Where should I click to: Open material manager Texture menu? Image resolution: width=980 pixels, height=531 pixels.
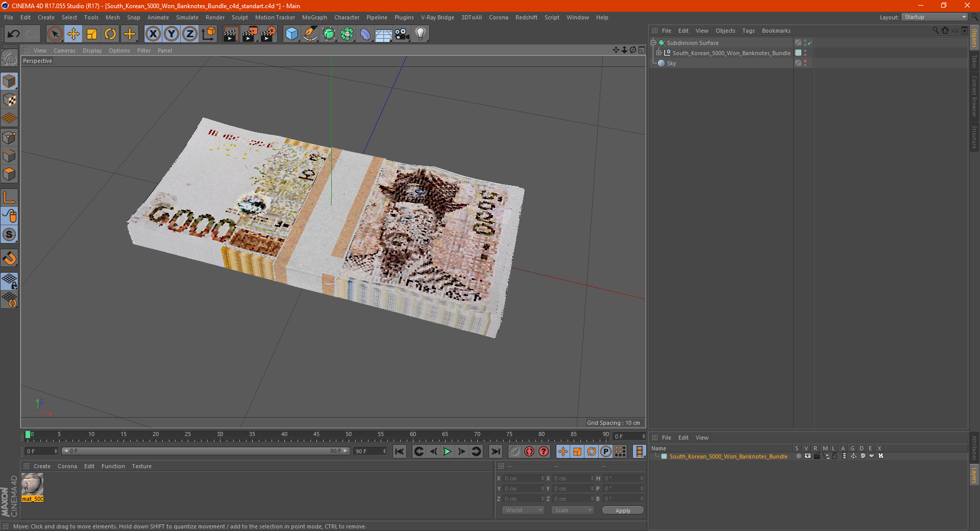[142, 466]
